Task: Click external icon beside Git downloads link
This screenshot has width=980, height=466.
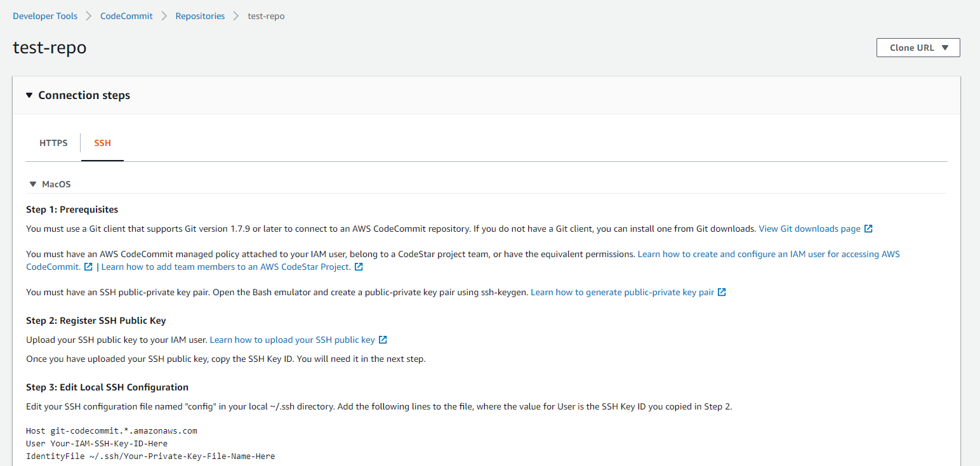Action: 868,229
